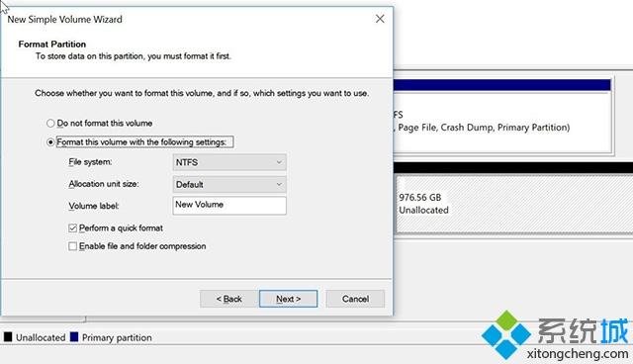Select the Primary Partition block in Disk Management
The width and height of the screenshot is (633, 364).
point(501,116)
